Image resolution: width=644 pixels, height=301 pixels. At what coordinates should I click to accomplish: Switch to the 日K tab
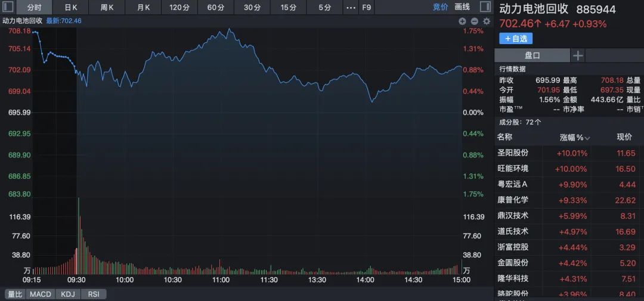[x=71, y=7]
